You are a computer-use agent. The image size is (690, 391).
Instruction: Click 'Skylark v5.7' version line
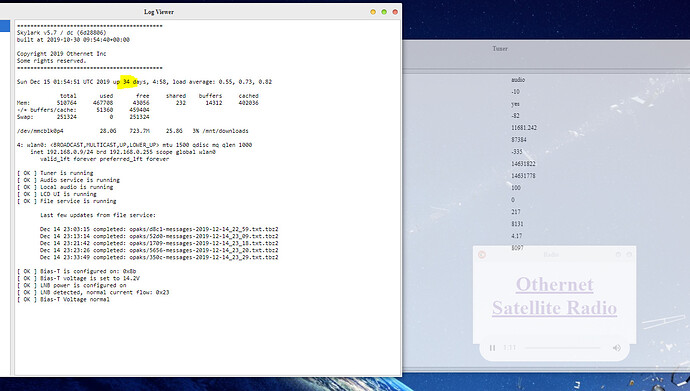[x=62, y=33]
